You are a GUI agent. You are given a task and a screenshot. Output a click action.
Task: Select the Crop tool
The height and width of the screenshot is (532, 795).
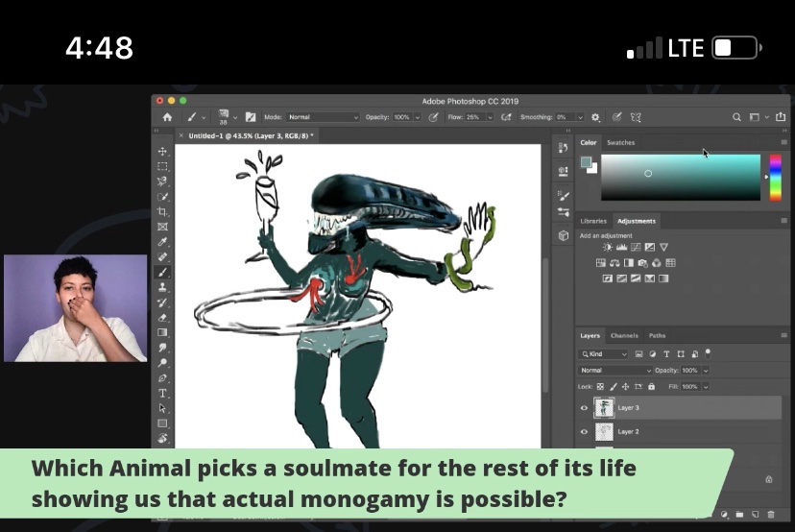pos(162,211)
